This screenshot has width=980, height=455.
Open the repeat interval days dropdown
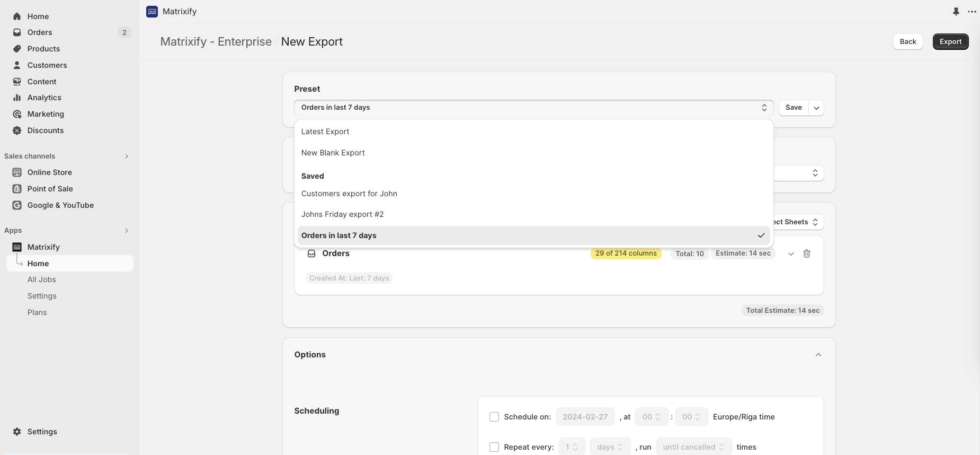pos(610,447)
